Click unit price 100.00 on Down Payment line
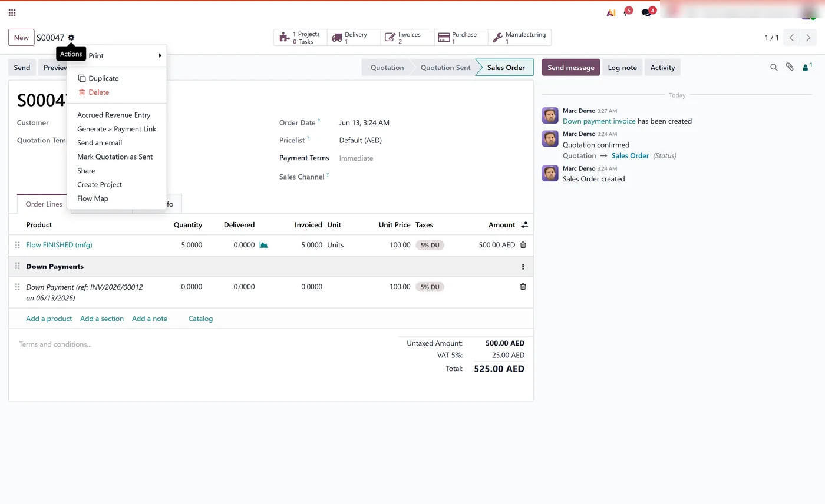This screenshot has width=825, height=504. (x=400, y=287)
